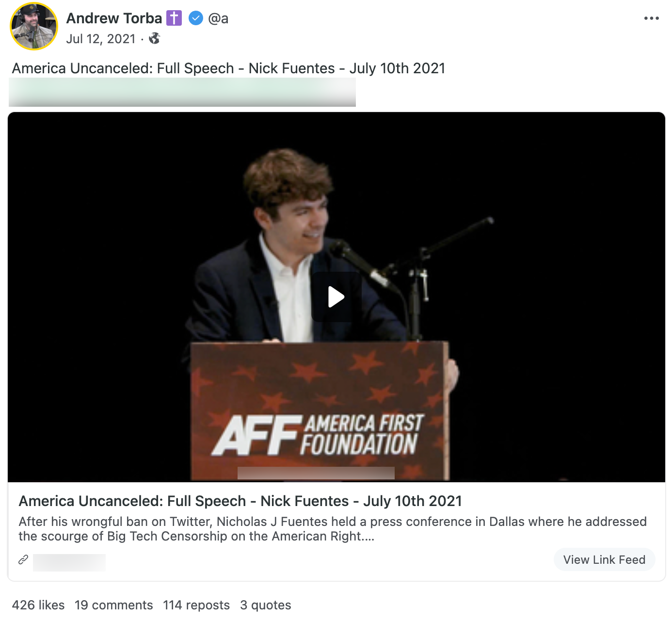View the 114 reposts list
Screen dimensions: 672x622
(196, 605)
